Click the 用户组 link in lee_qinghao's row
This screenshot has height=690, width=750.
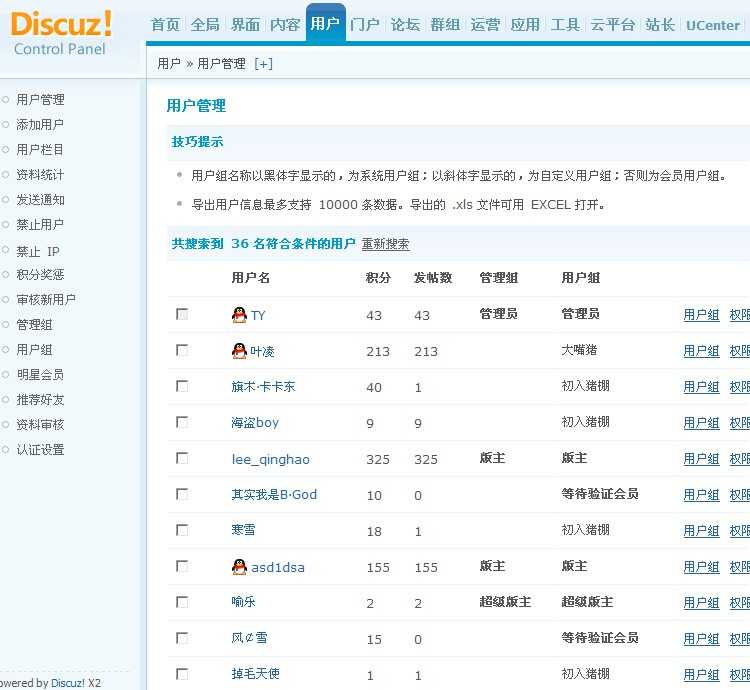[701, 459]
